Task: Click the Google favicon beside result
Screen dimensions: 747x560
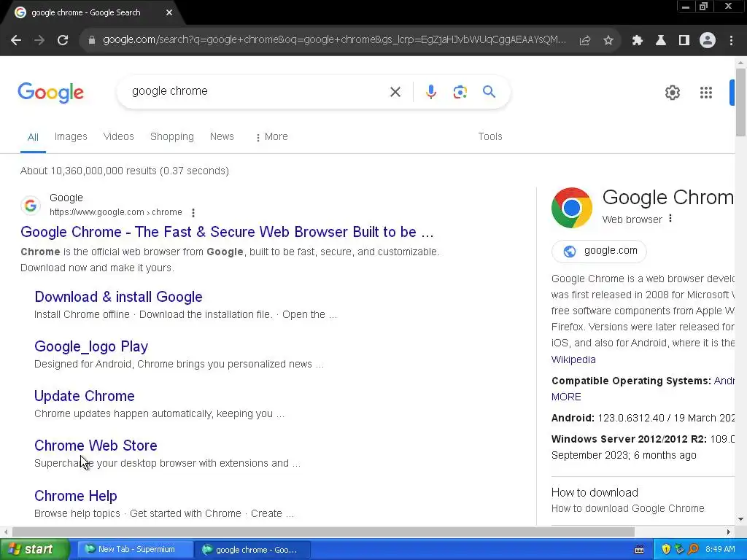Action: [31, 205]
